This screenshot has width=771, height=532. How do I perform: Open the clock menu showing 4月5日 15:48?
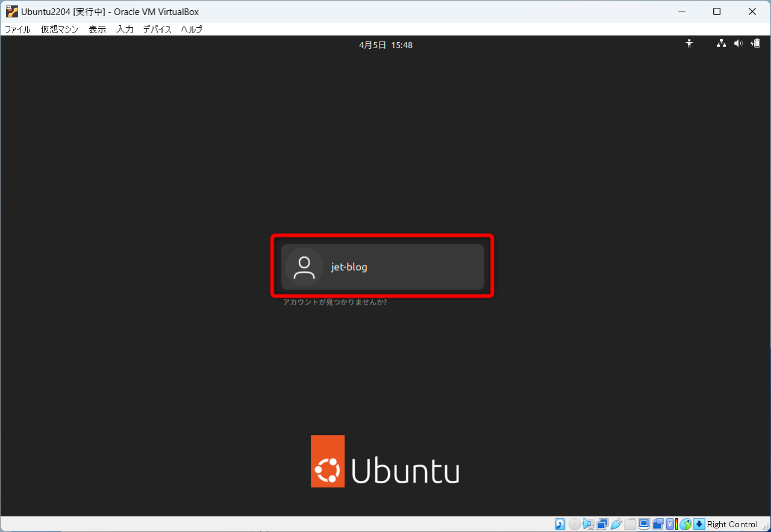(x=385, y=45)
